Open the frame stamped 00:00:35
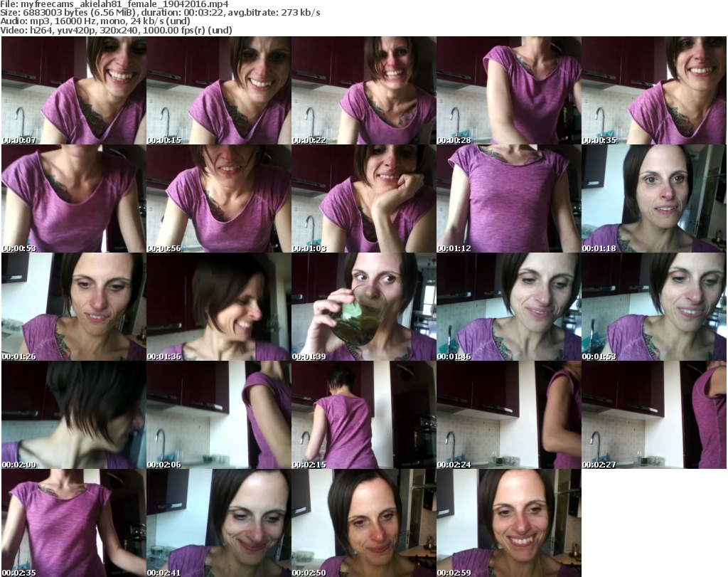The width and height of the screenshot is (728, 577). pyautogui.click(x=654, y=90)
